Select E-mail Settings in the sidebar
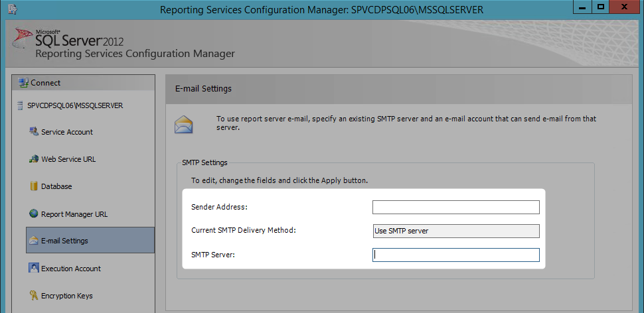 tap(90, 241)
